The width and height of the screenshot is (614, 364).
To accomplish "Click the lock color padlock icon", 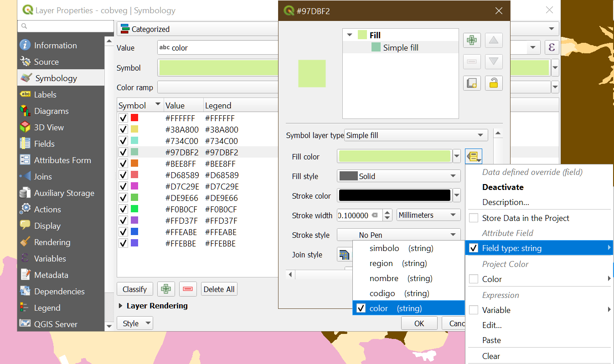I will [x=494, y=83].
